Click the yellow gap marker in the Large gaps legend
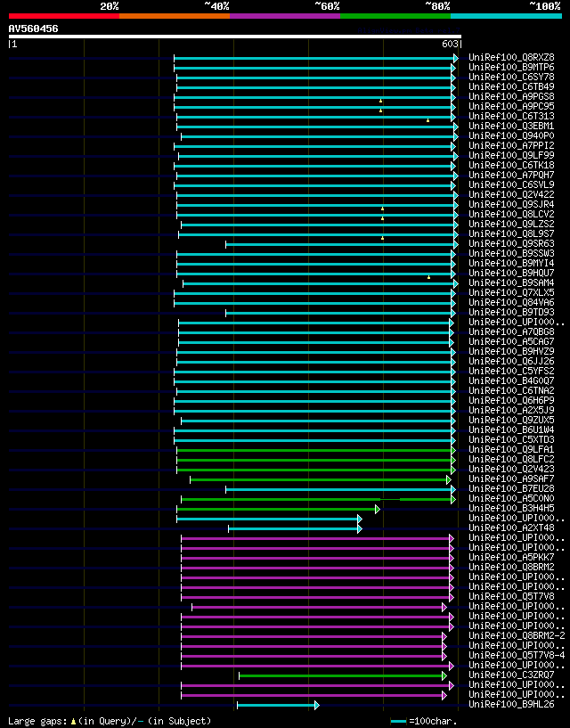The height and width of the screenshot is (728, 570). [x=73, y=722]
